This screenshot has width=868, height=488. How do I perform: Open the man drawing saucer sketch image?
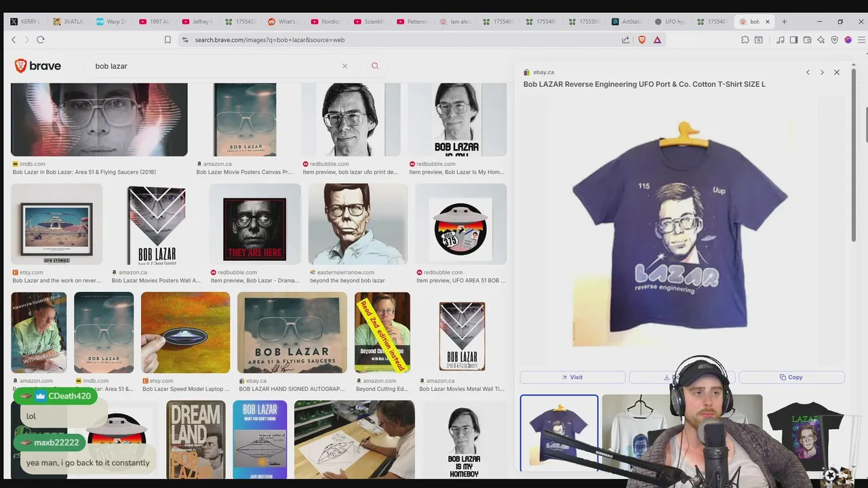point(355,440)
